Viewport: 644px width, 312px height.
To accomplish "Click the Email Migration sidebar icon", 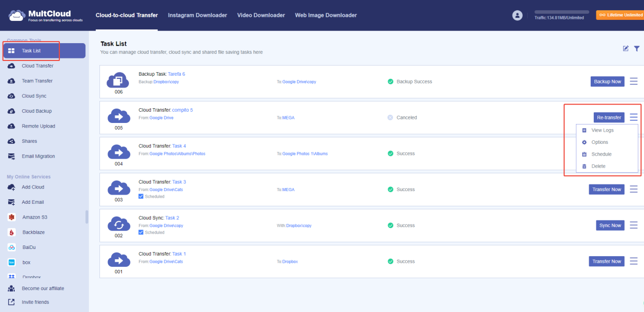I will coord(11,157).
